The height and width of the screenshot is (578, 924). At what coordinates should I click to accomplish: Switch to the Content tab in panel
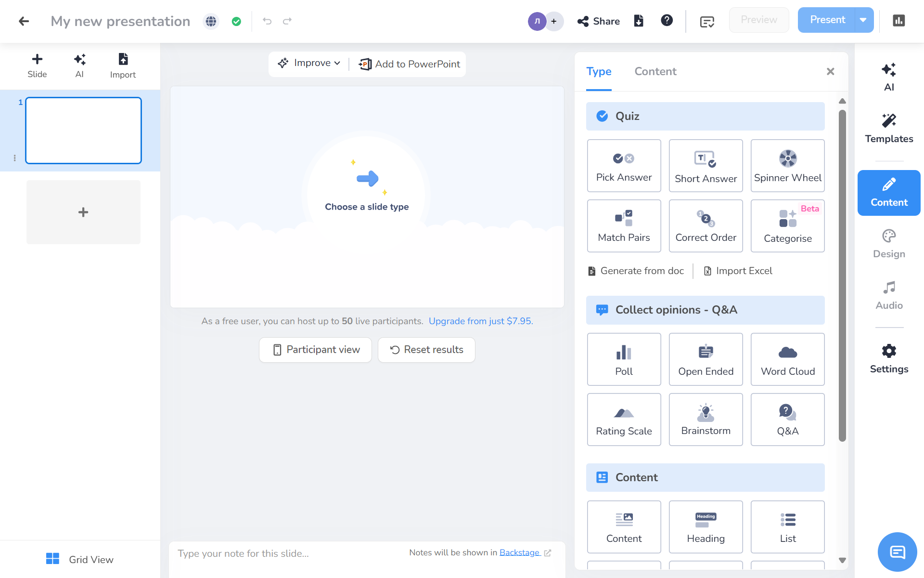pos(655,72)
